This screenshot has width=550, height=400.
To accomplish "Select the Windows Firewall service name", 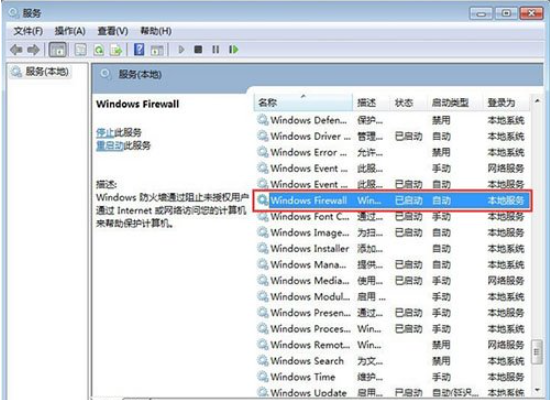I will click(309, 200).
